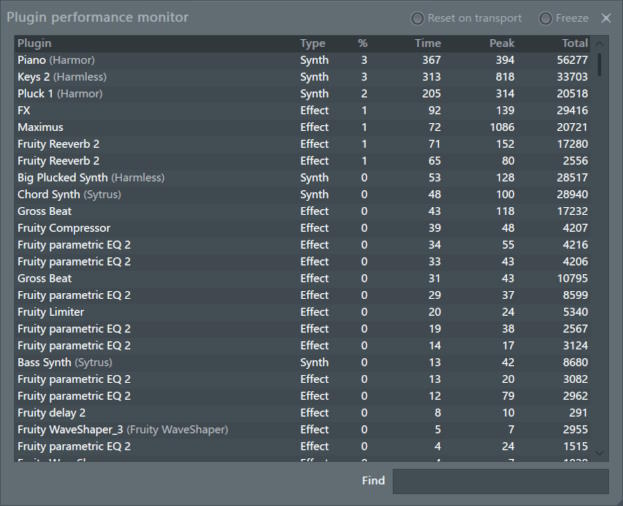Image resolution: width=623 pixels, height=506 pixels.
Task: Sort by the Type column header
Action: [x=312, y=43]
